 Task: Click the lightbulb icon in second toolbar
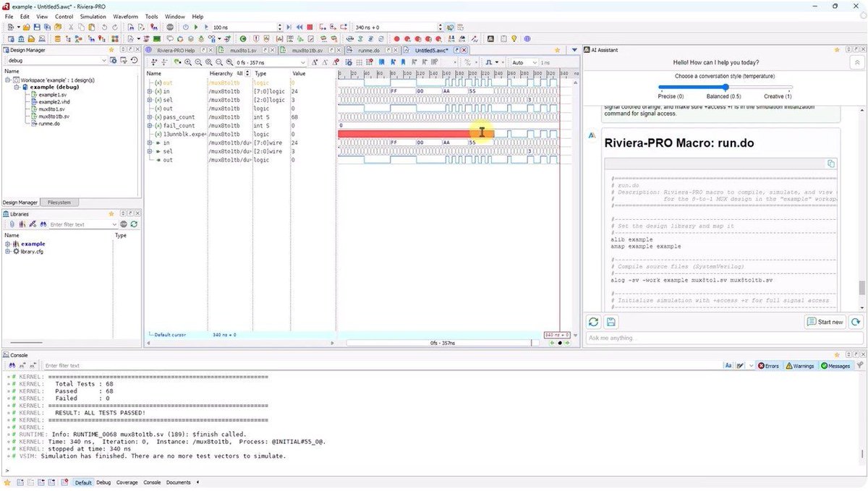pyautogui.click(x=514, y=38)
